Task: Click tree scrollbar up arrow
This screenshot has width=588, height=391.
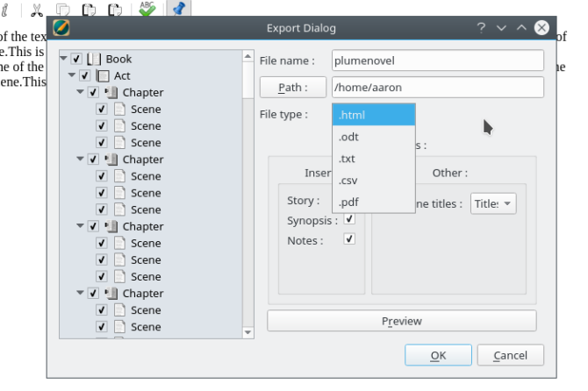Action: tap(247, 57)
